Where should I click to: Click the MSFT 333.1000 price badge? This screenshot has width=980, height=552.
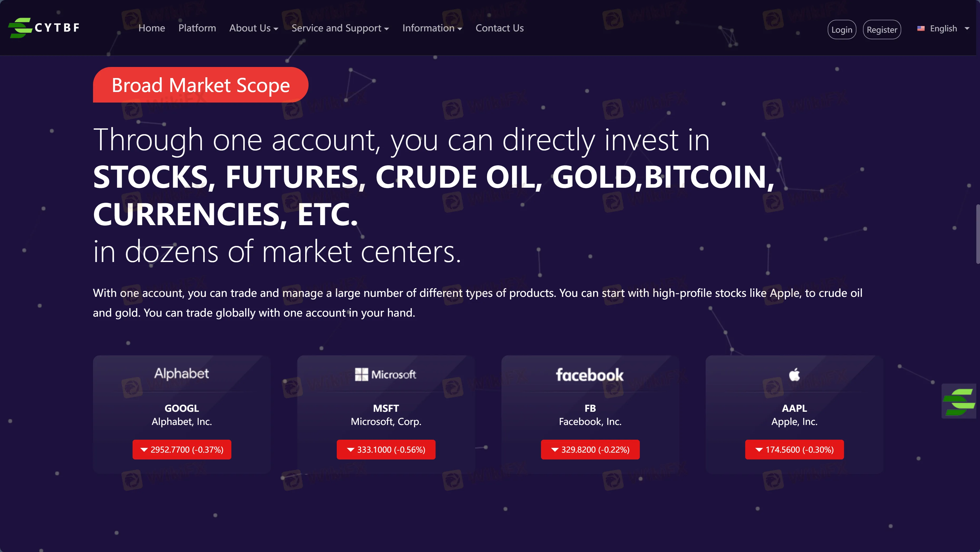386,450
